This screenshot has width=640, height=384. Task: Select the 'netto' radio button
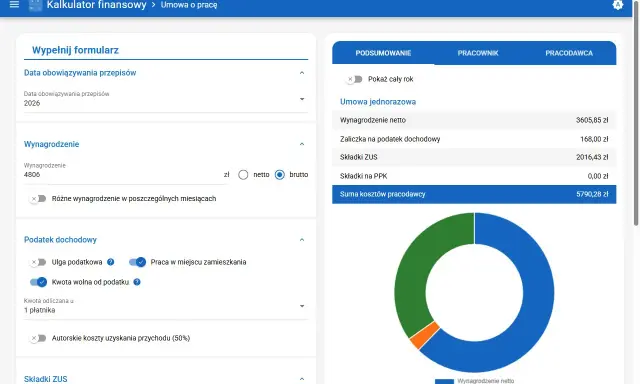243,175
